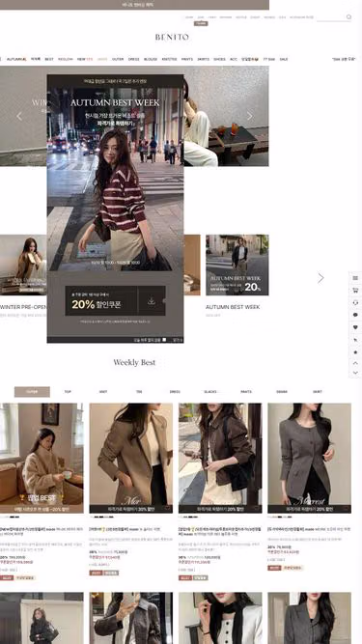The width and height of the screenshot is (362, 644).
Task: Close the Autumn Best Week popup
Action: click(178, 340)
